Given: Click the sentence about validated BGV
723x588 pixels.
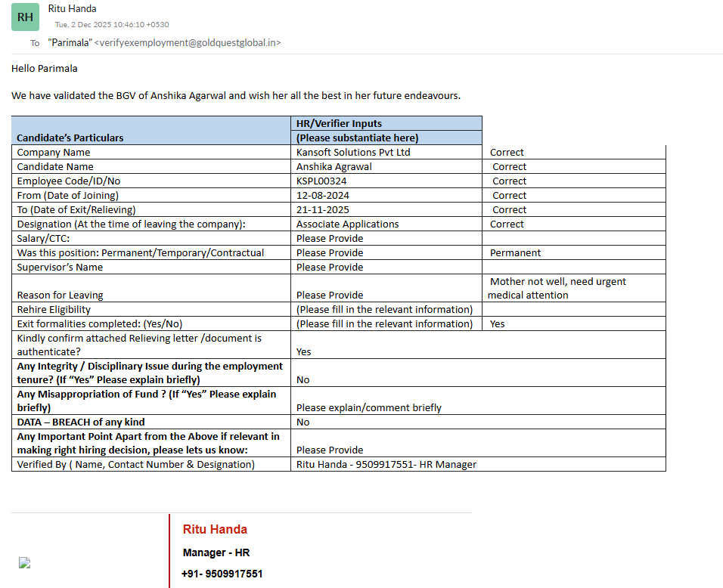Looking at the screenshot, I should pyautogui.click(x=236, y=96).
